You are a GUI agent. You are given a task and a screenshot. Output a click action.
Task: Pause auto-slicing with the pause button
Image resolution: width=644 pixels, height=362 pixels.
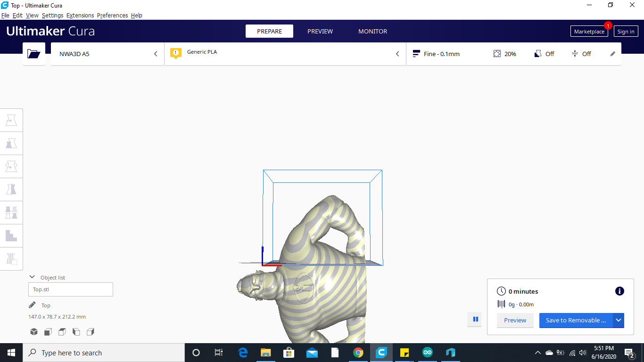(475, 319)
